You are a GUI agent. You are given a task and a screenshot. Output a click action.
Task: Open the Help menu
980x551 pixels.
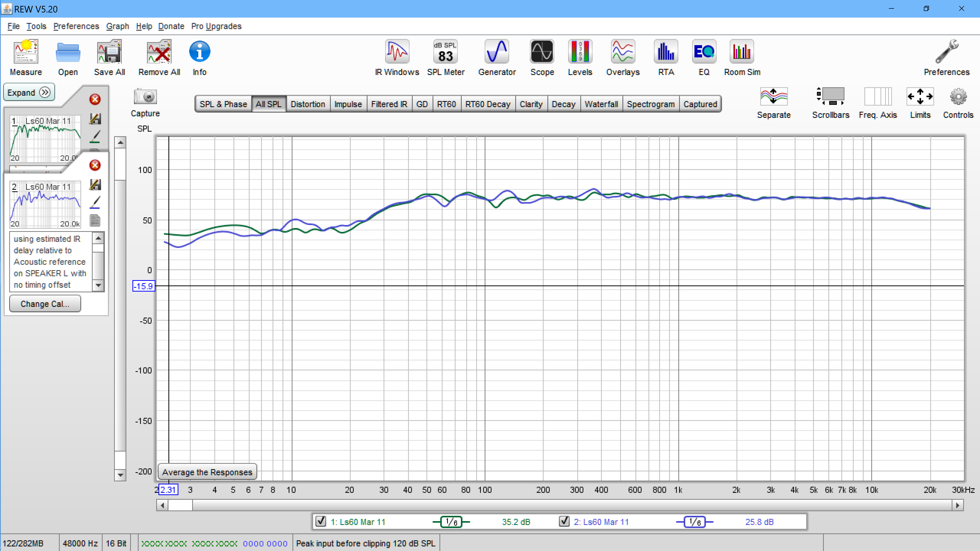tap(144, 26)
